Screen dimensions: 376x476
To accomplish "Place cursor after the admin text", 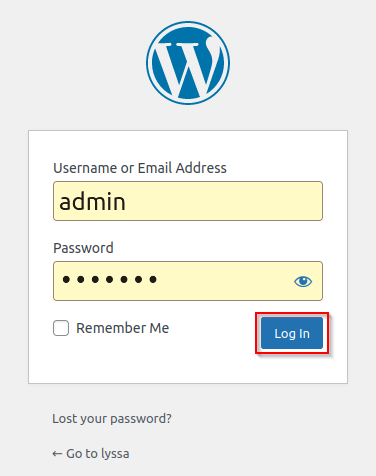I will point(127,202).
